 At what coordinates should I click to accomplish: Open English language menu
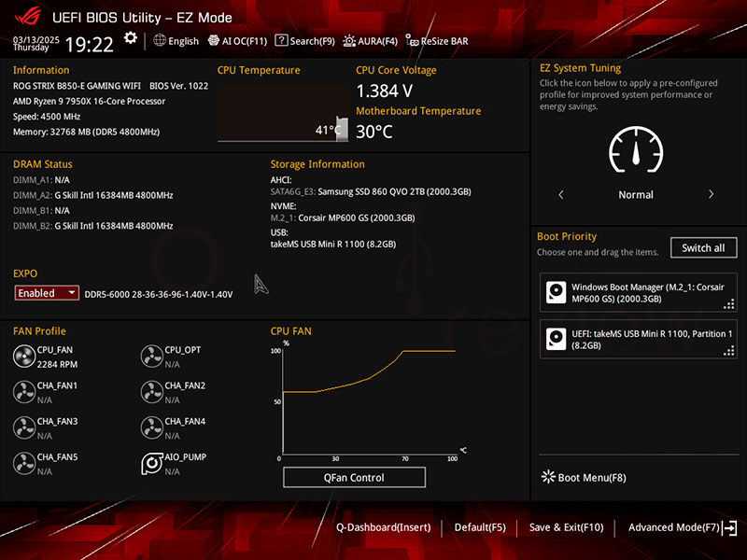[176, 41]
